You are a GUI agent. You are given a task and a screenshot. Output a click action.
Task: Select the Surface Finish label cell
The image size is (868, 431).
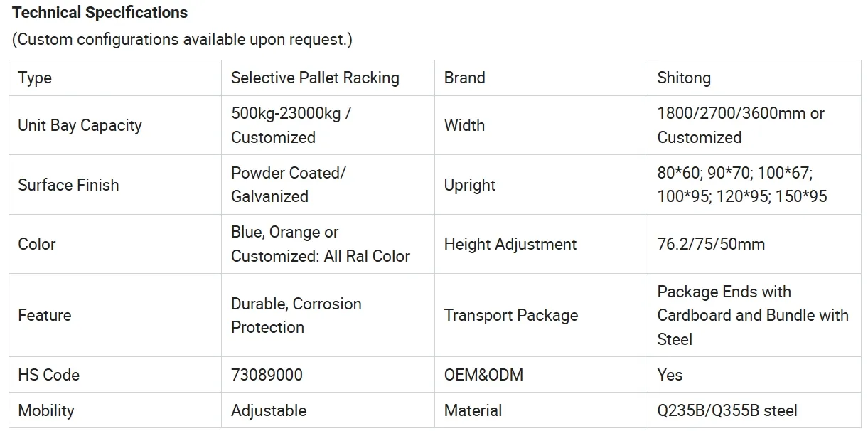[x=68, y=185]
